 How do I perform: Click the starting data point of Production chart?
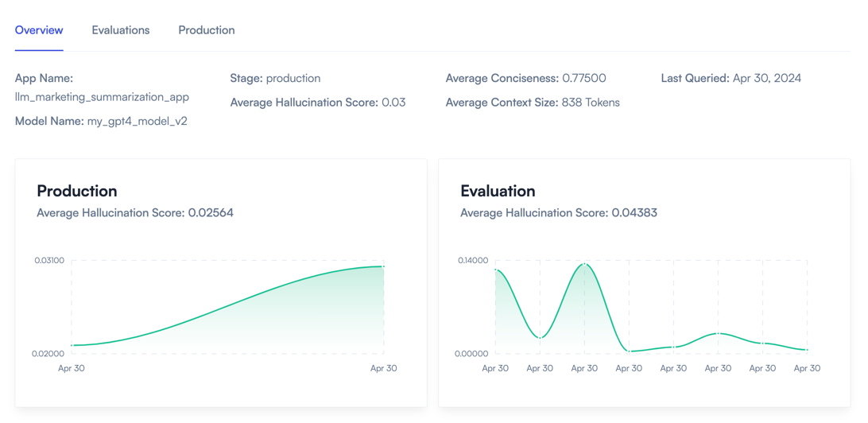72,346
